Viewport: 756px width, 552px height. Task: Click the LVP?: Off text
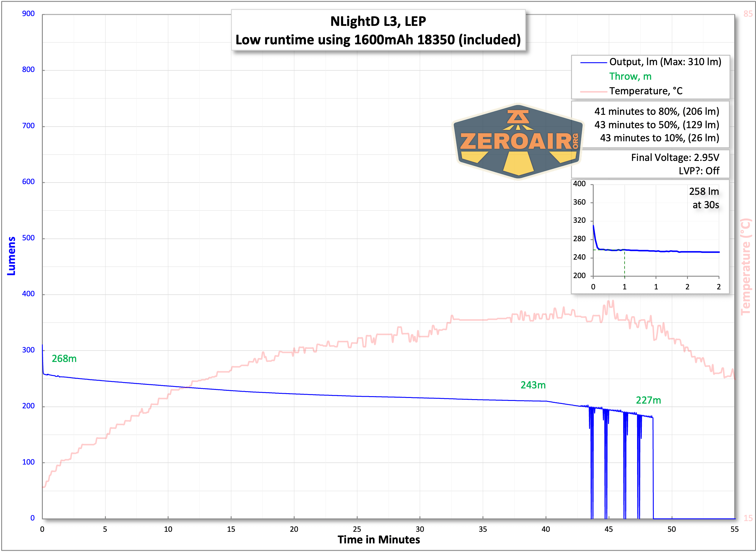point(699,171)
